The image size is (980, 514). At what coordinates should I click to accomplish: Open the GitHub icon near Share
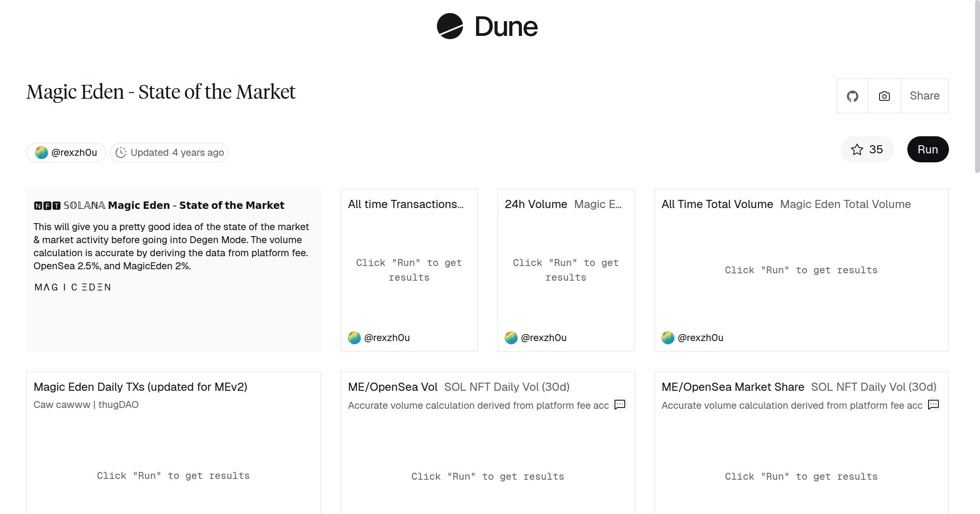click(x=852, y=95)
